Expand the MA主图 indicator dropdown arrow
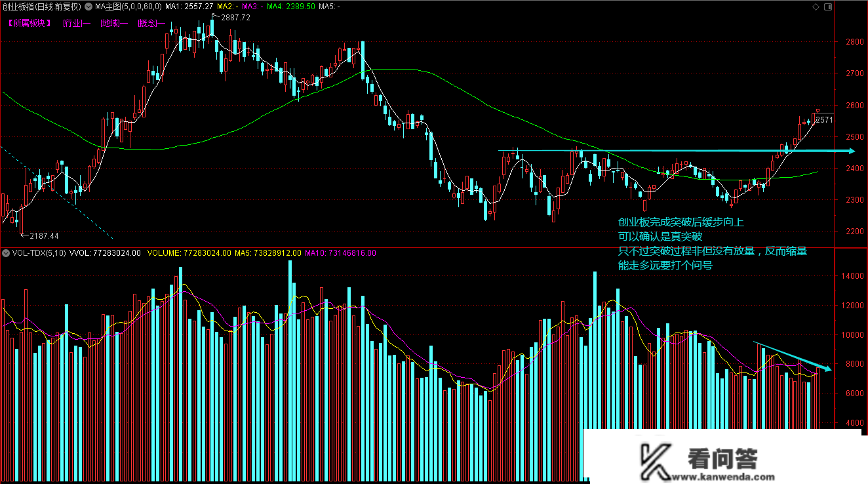Viewport: 868px width, 484px height. click(x=89, y=7)
